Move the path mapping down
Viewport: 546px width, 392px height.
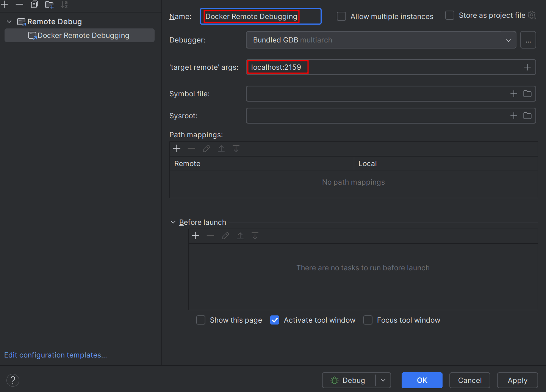[236, 149]
